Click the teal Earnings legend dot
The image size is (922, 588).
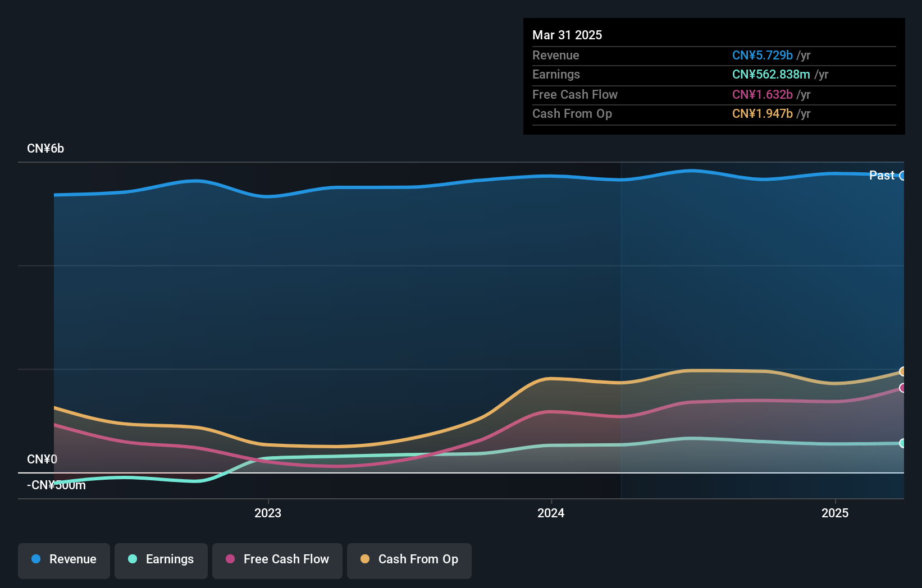pyautogui.click(x=133, y=559)
